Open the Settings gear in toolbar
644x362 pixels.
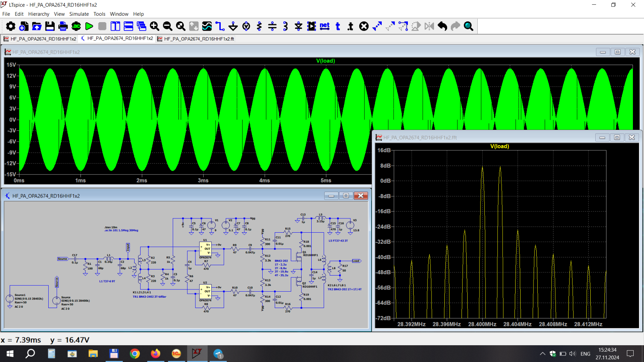point(11,26)
